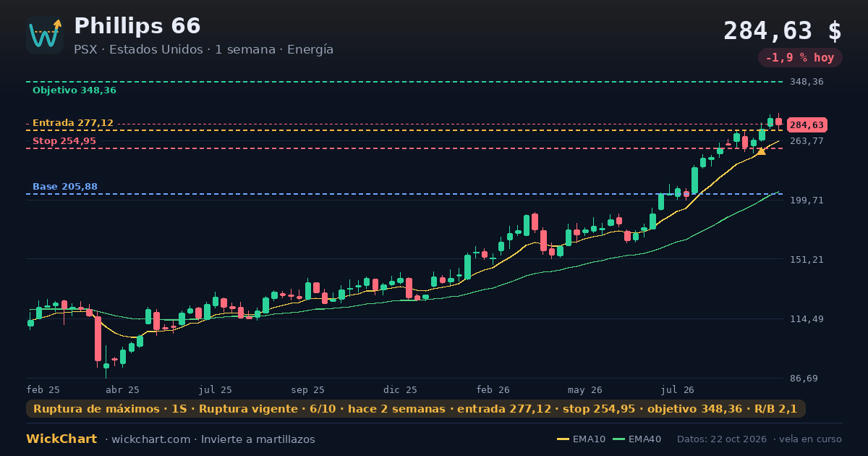Click the EMA40 legend entry
This screenshot has height=456, width=868.
[637, 439]
